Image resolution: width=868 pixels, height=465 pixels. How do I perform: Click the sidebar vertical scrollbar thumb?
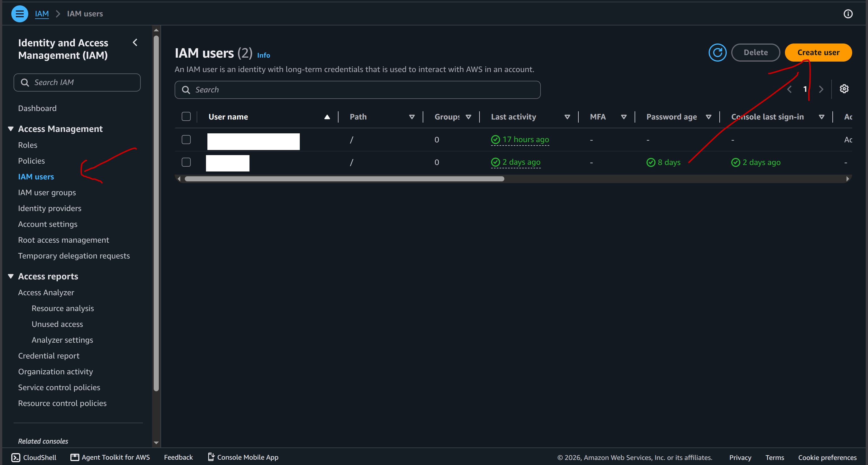pyautogui.click(x=156, y=213)
